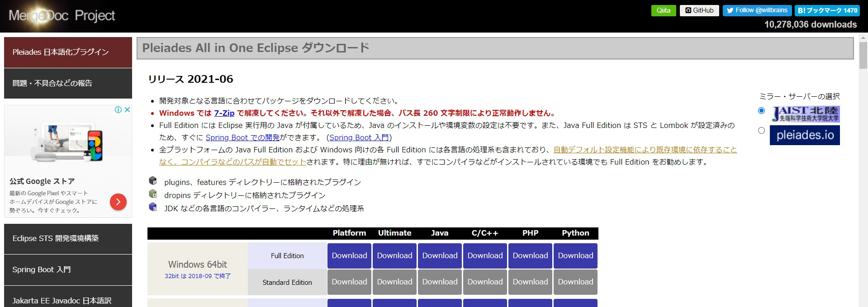
Task: Click the JDK compiler cube icon
Action: pyautogui.click(x=153, y=207)
